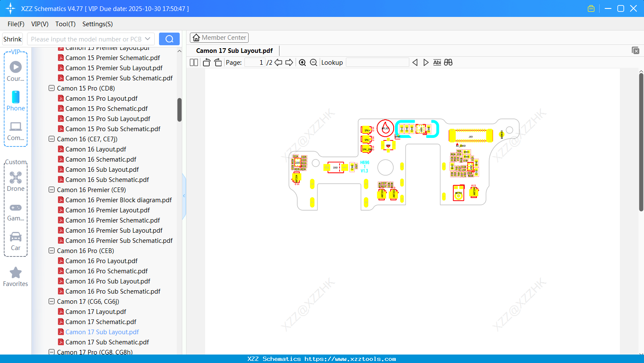Image resolution: width=644 pixels, height=363 pixels.
Task: Close the document tabs icon at right
Action: [636, 50]
